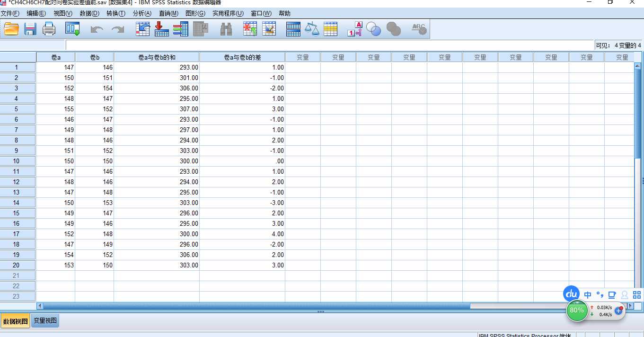Open Find with the binoculars icon

(x=226, y=29)
